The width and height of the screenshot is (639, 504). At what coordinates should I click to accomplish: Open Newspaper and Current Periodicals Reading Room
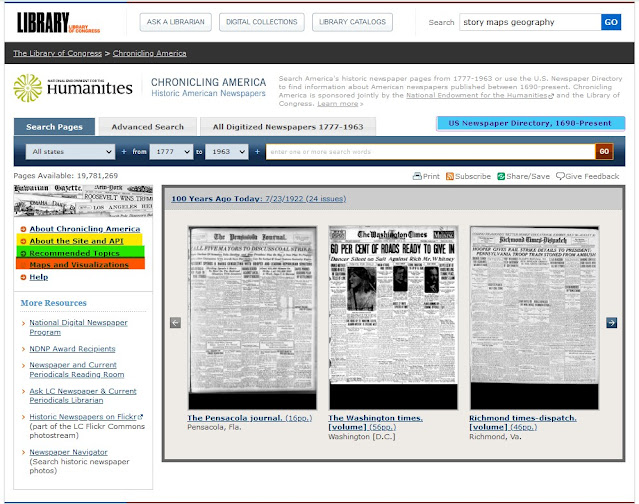77,370
